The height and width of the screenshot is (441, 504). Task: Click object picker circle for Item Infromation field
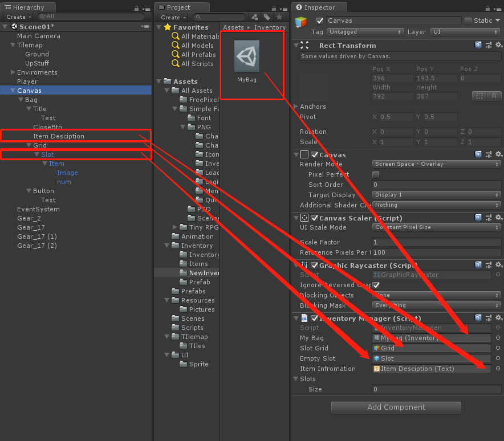(x=498, y=369)
